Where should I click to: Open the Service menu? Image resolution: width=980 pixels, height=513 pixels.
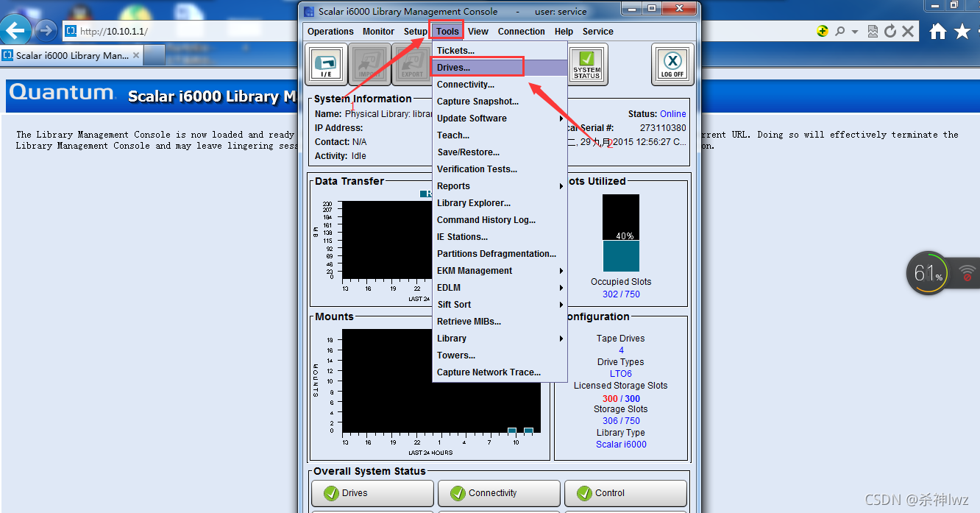pyautogui.click(x=598, y=32)
